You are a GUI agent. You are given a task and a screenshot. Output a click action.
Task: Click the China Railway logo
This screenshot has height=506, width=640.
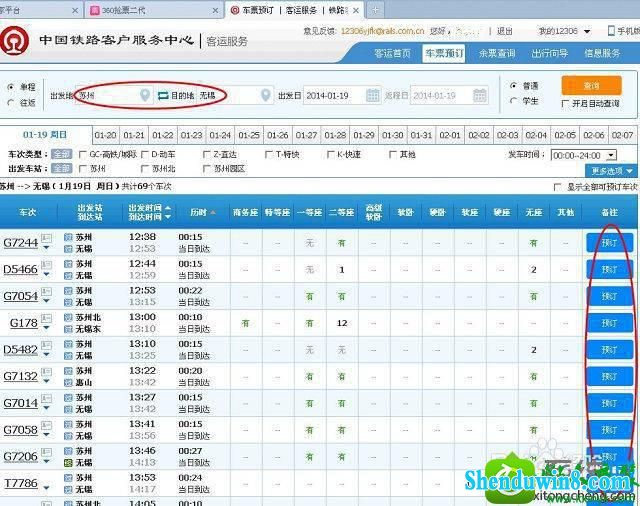click(15, 41)
